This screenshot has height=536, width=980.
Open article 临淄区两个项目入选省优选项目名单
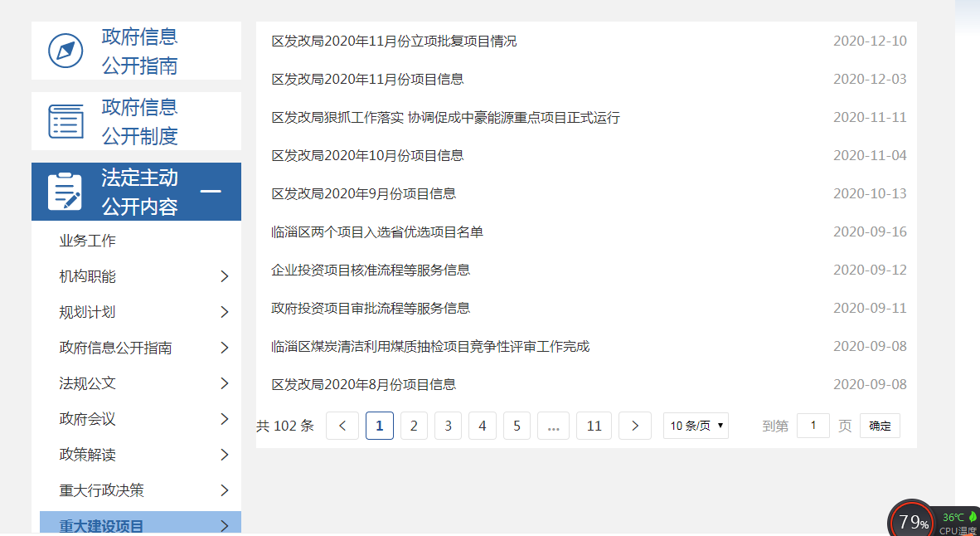pyautogui.click(x=377, y=232)
